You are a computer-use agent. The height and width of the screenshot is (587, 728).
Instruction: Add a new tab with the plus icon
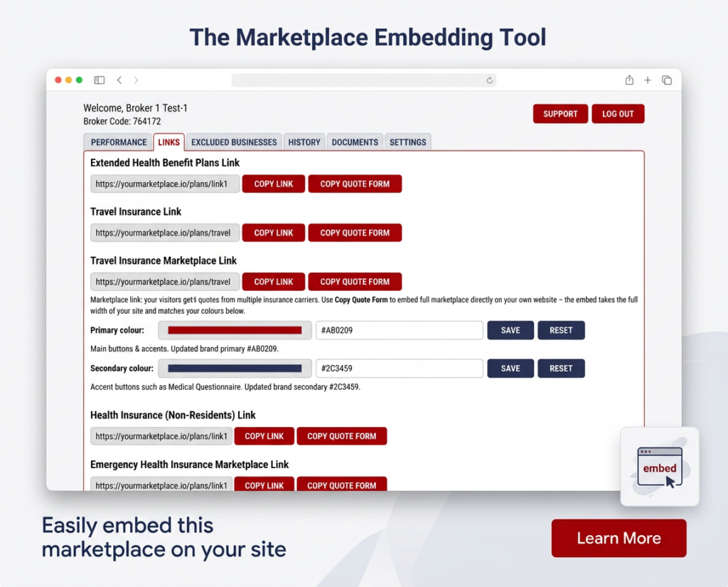(x=647, y=80)
